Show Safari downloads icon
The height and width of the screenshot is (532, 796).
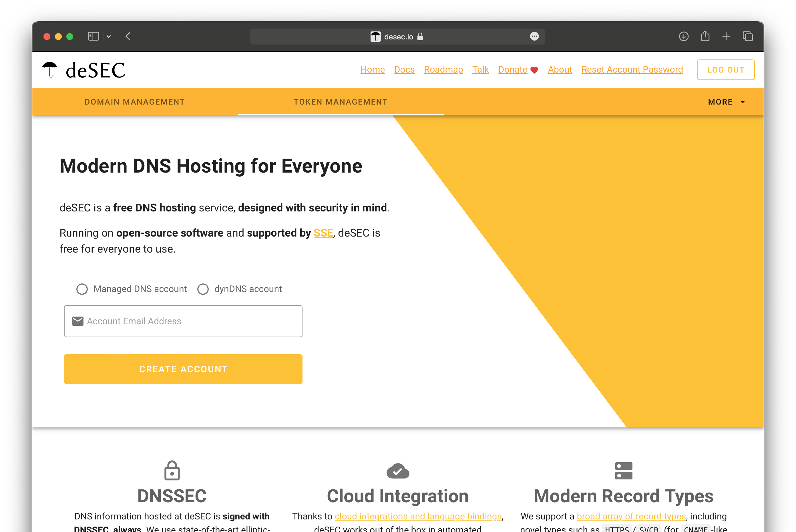coord(684,36)
